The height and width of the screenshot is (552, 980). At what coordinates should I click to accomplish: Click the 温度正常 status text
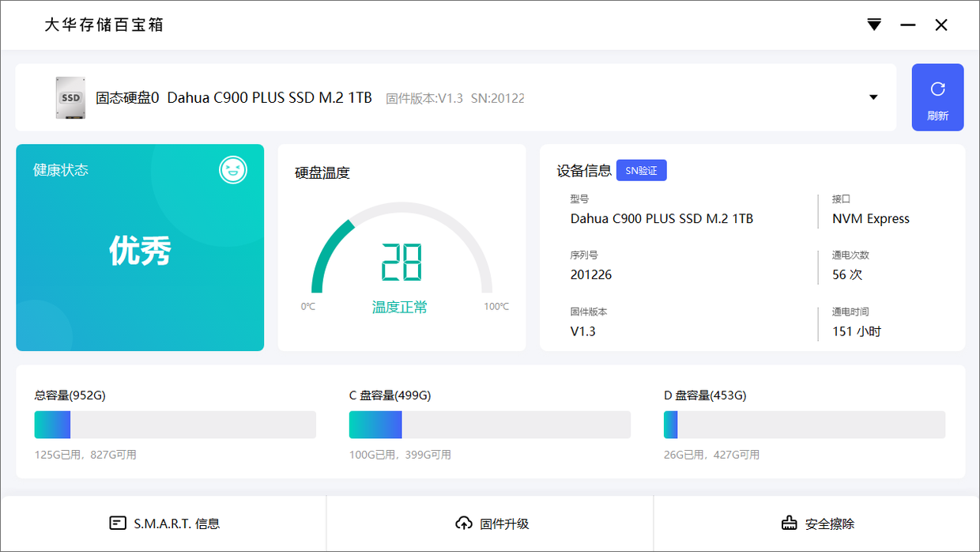click(x=400, y=308)
